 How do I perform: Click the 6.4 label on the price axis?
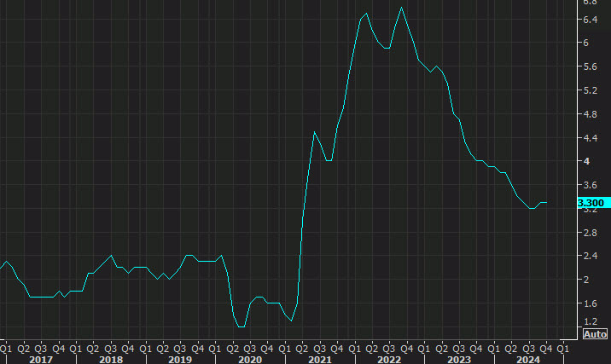590,20
